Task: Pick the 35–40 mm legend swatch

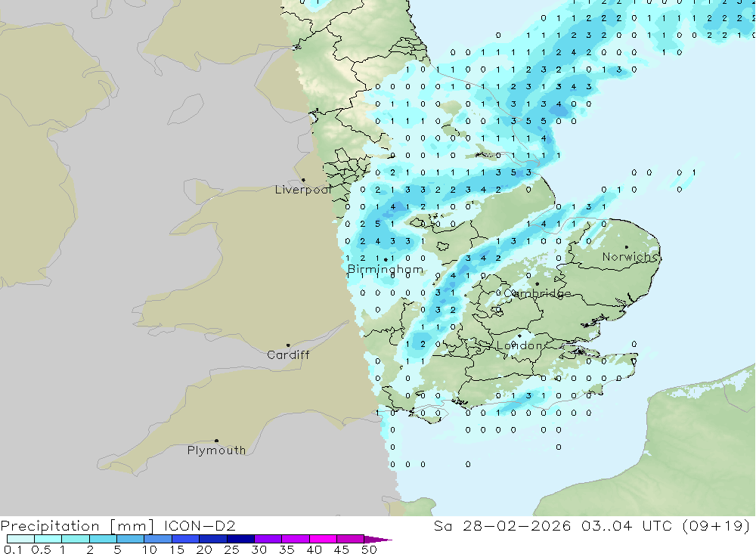Action: (x=295, y=539)
